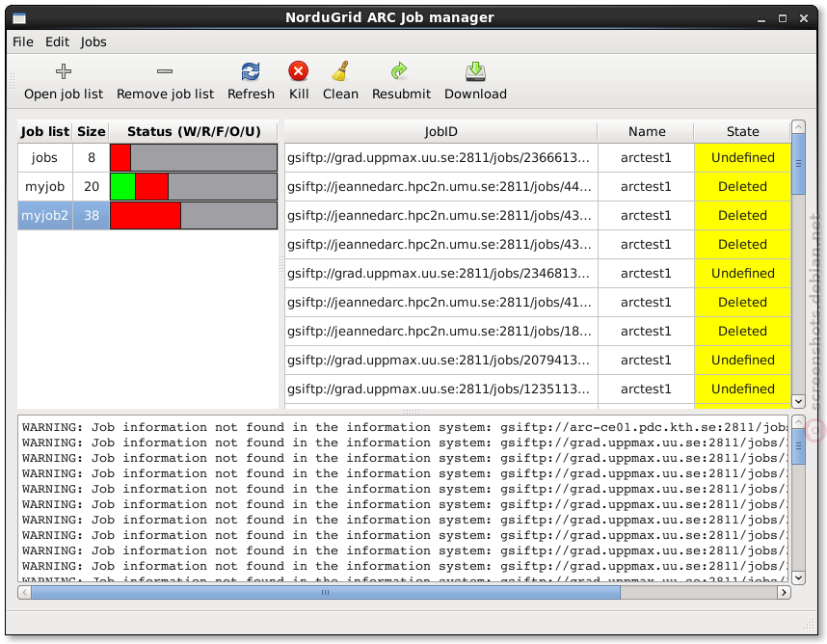This screenshot has width=827, height=644.
Task: Resubmit job with green arrow icon
Action: (x=399, y=71)
